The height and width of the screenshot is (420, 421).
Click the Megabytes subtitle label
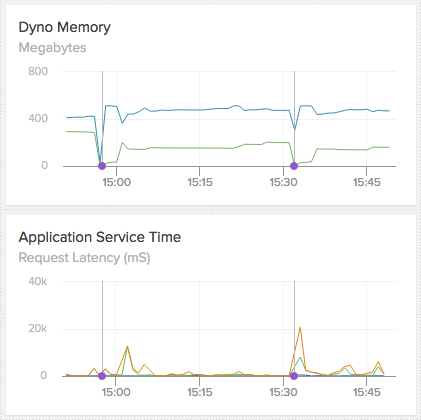[x=52, y=48]
